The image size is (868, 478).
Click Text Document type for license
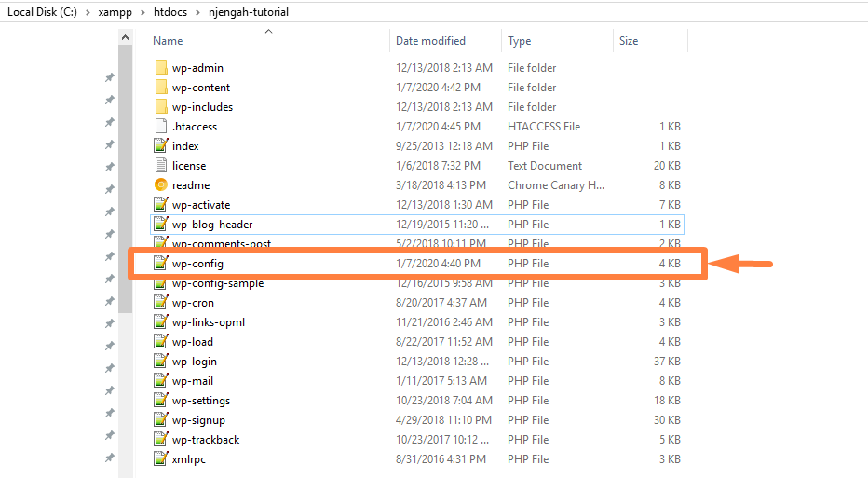545,166
